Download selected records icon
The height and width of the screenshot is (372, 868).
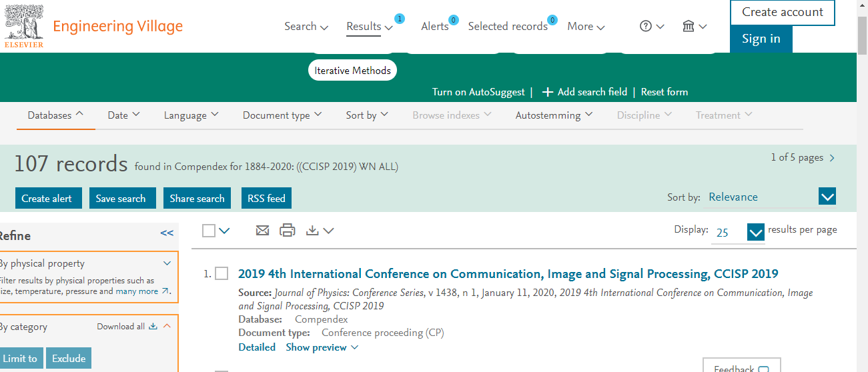click(x=312, y=230)
